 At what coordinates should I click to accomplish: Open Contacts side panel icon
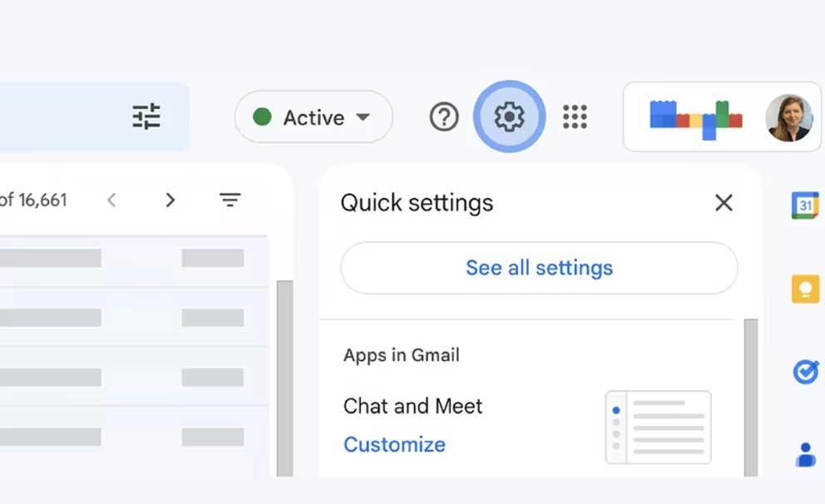[x=805, y=455]
